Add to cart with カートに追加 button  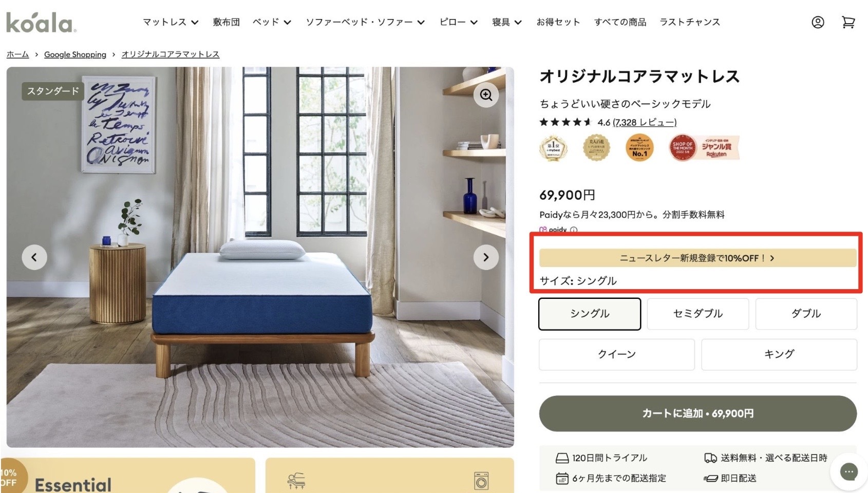point(698,413)
